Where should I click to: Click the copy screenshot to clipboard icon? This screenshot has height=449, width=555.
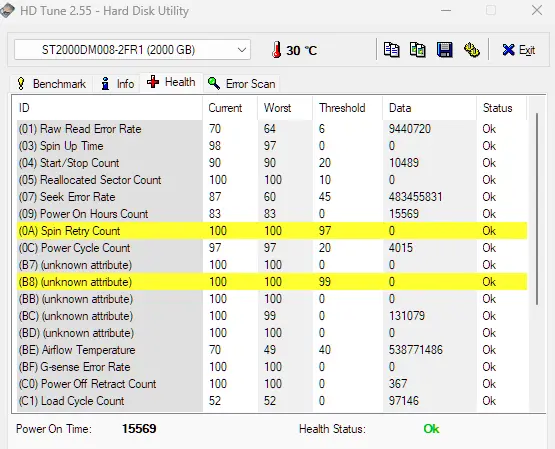coord(417,50)
